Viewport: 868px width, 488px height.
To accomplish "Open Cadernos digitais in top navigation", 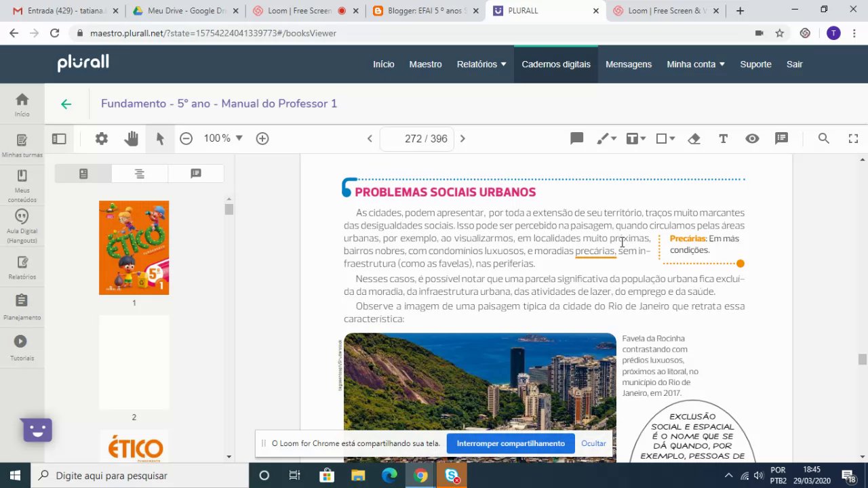I will tap(556, 64).
